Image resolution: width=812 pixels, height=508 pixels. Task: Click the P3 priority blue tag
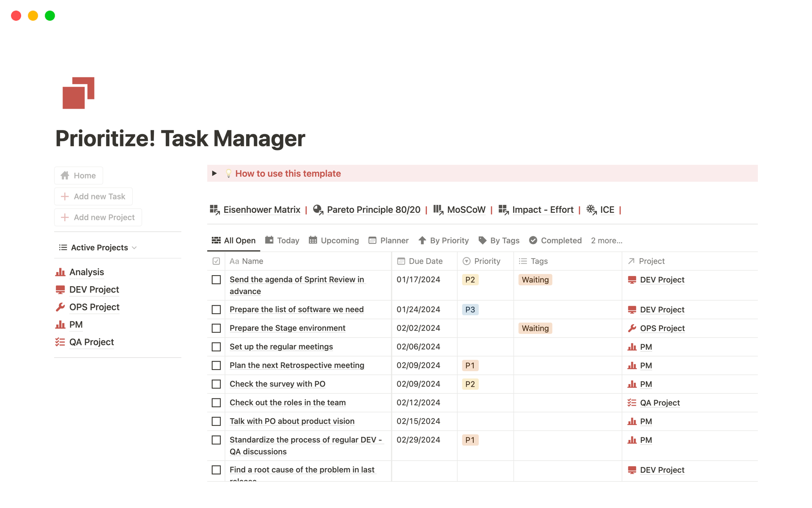click(x=470, y=309)
